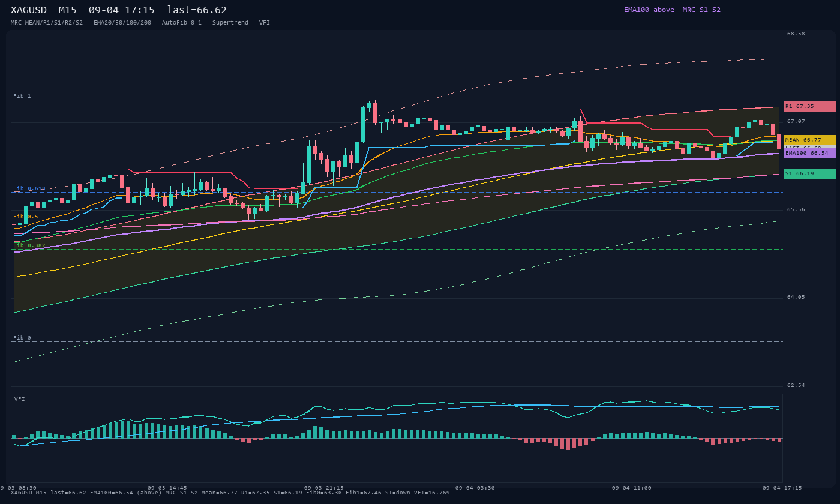
Task: Click the yellow MEAN 66.77 price tag
Action: tap(809, 140)
